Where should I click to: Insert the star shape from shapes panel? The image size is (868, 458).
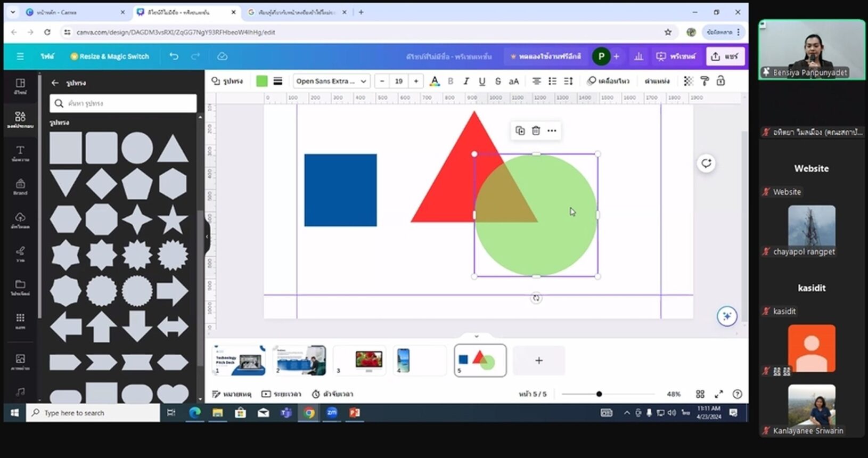click(173, 220)
